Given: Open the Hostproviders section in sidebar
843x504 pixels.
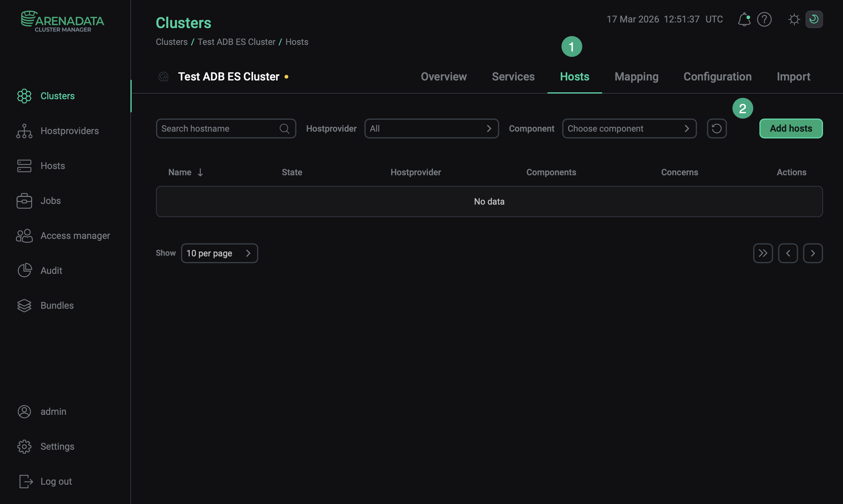Looking at the screenshot, I should point(70,131).
